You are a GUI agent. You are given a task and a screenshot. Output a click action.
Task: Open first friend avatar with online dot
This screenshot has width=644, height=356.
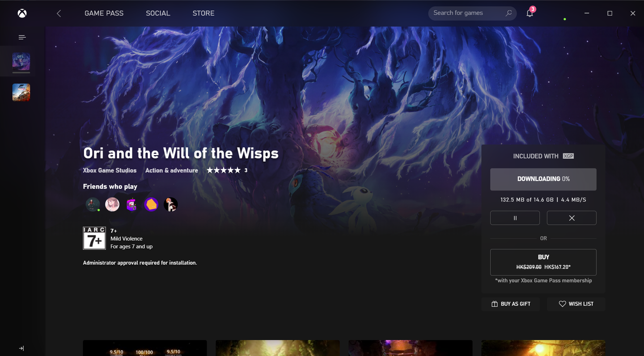[x=93, y=204]
